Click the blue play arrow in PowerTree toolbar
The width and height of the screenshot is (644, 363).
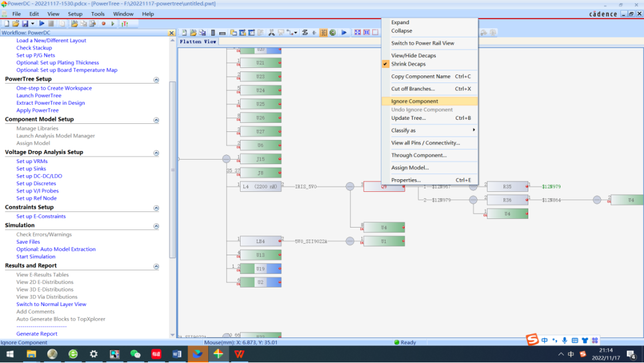(344, 32)
